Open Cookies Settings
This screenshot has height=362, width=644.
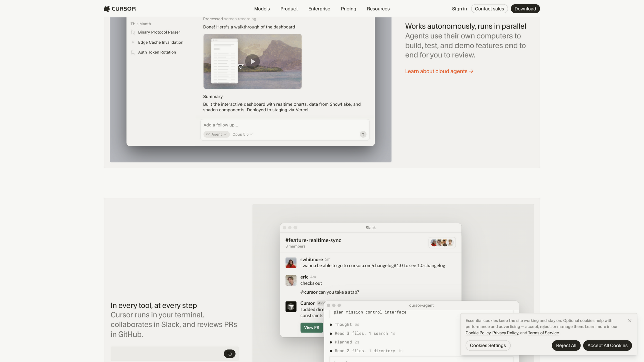tap(488, 345)
